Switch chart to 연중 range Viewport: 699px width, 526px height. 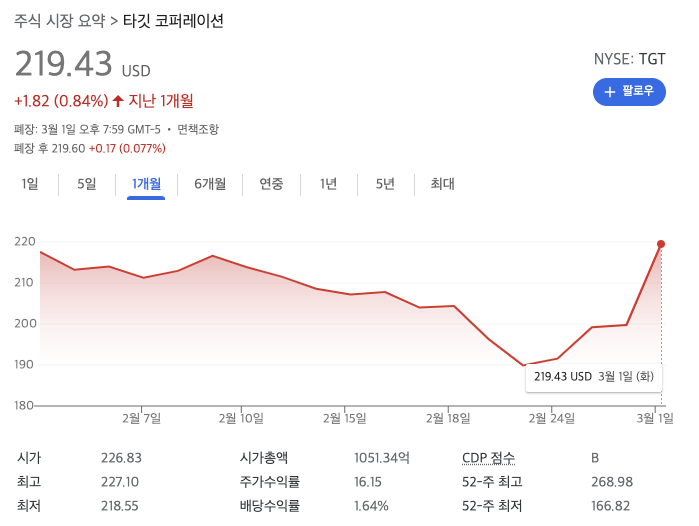point(271,184)
